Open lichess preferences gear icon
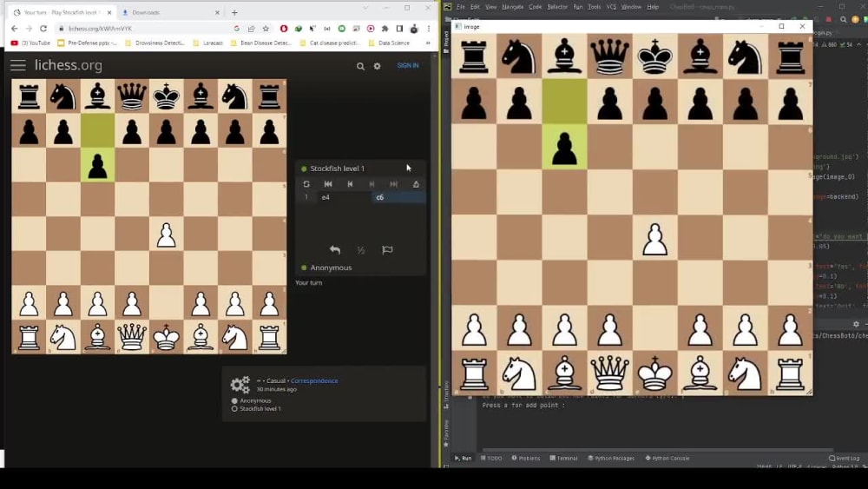 click(377, 66)
